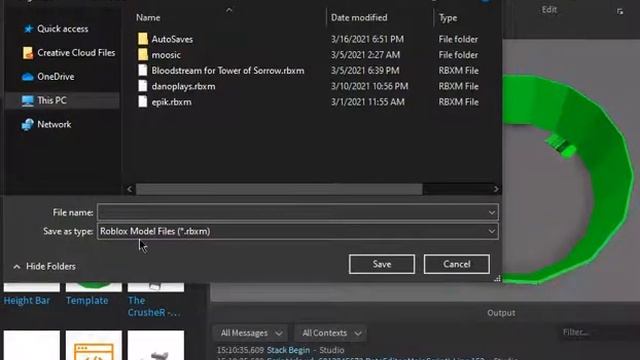Click the Creative Cloud Files folder icon

[28, 53]
